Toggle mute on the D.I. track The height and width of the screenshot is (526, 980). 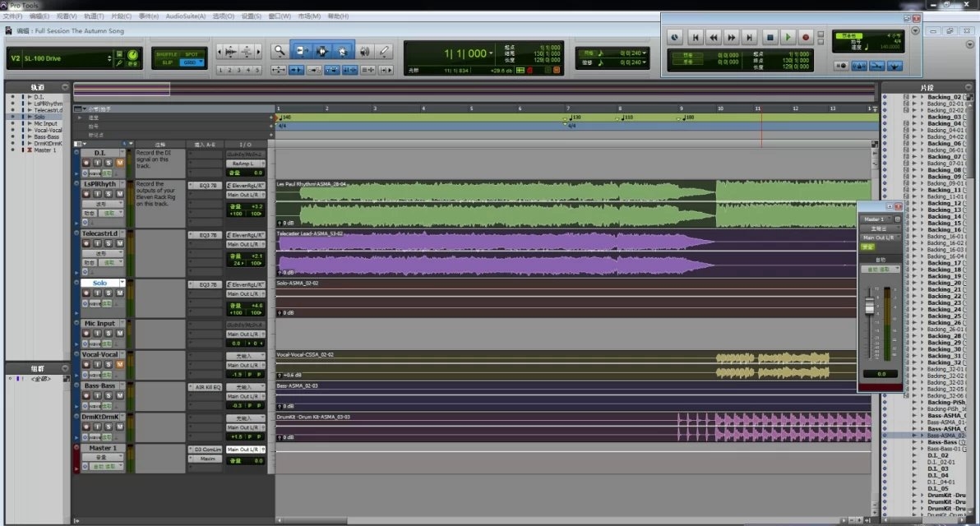click(119, 163)
